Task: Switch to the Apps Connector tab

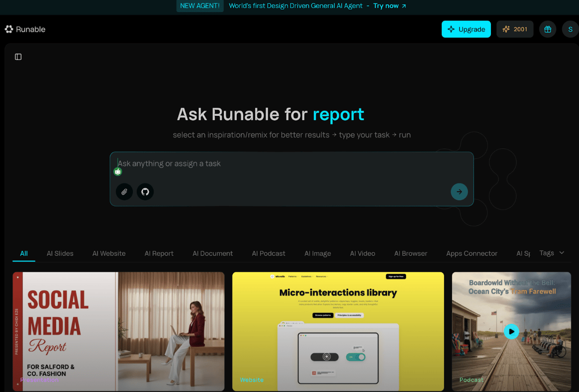Action: coord(472,253)
